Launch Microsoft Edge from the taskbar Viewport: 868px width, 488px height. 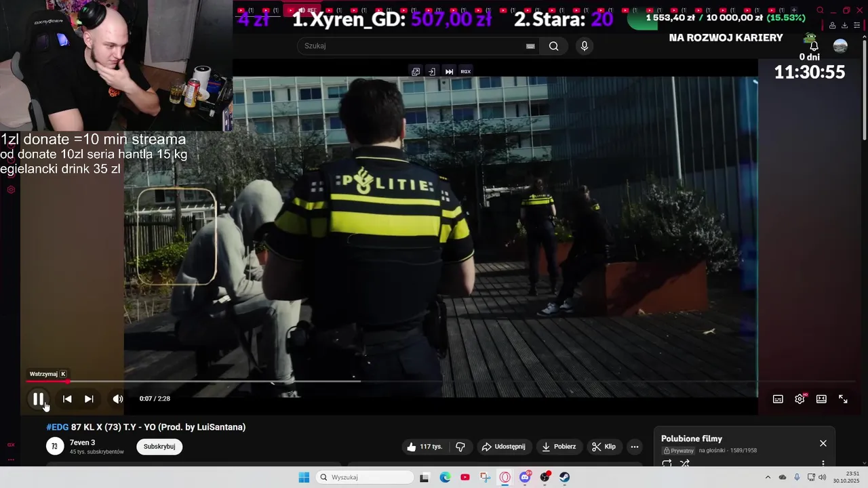(x=445, y=477)
